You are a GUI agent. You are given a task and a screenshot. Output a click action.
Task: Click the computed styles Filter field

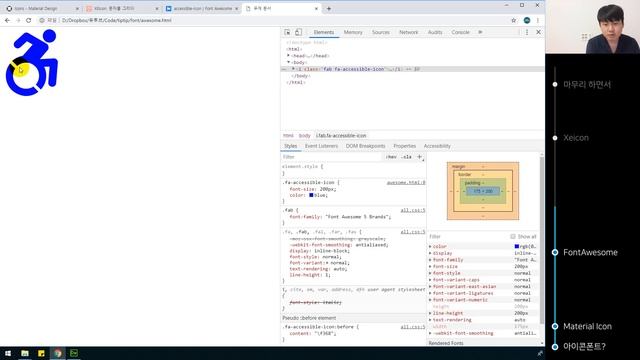pyautogui.click(x=468, y=237)
